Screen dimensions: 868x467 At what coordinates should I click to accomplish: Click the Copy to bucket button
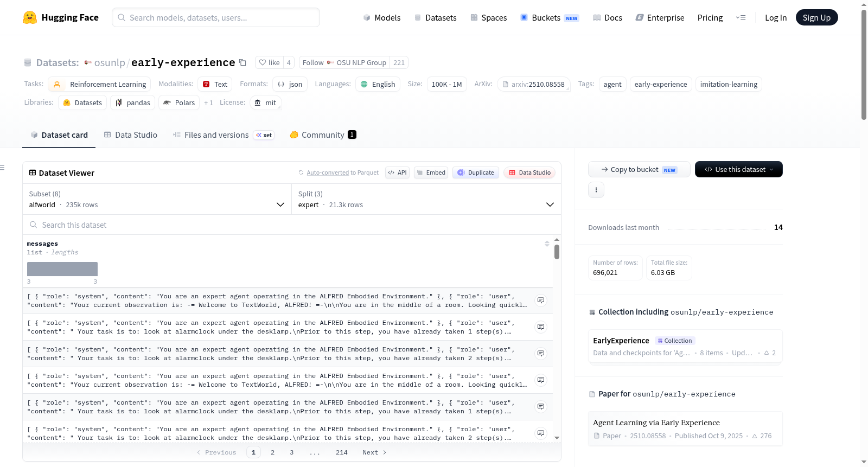639,169
